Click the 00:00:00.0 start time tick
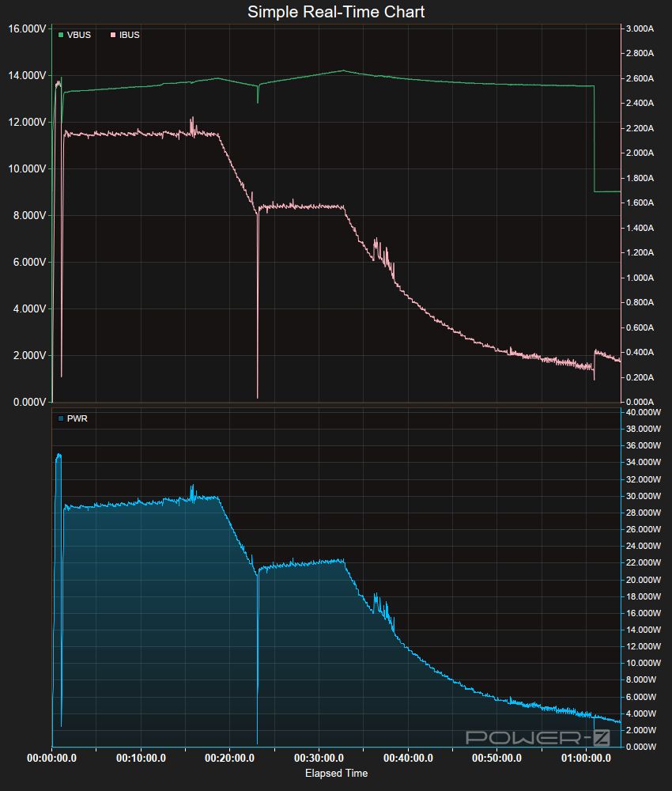The height and width of the screenshot is (791, 672). [52, 758]
